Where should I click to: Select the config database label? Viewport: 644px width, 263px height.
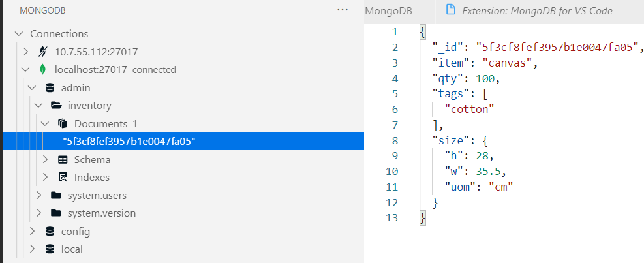pos(76,232)
